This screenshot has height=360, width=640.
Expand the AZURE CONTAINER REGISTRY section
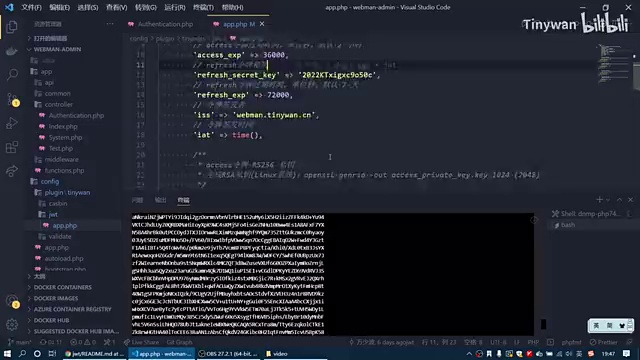[72, 309]
